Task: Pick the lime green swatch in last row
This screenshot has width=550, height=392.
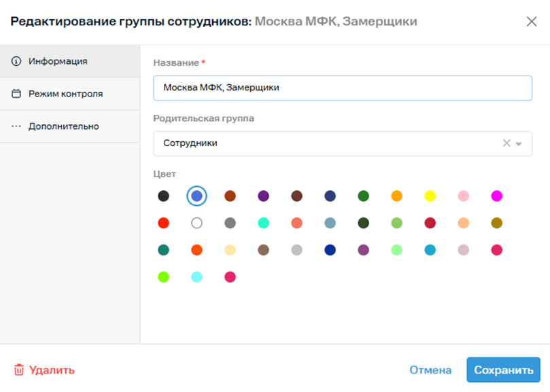Action: click(163, 277)
